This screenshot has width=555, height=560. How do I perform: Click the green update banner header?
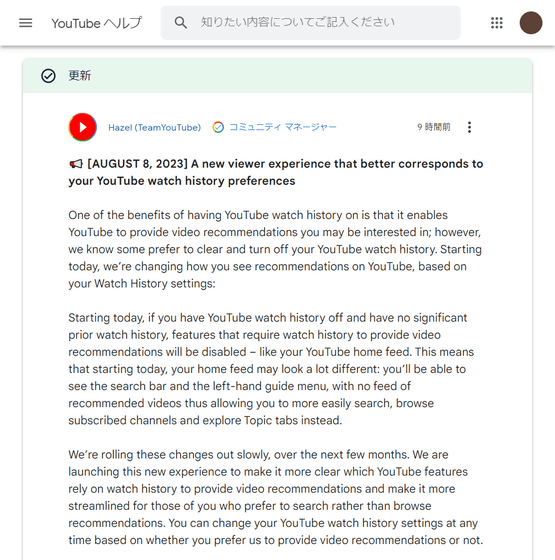pyautogui.click(x=278, y=76)
